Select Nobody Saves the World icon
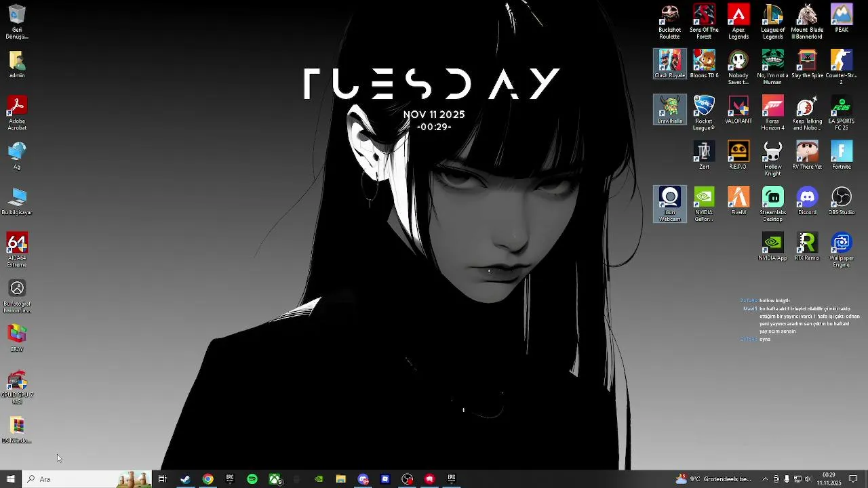868x488 pixels. pos(738,67)
